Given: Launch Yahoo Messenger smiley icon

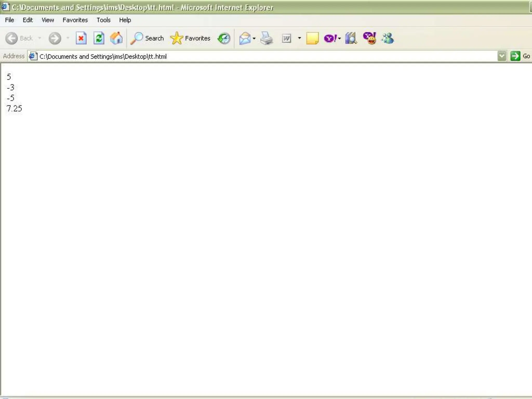Looking at the screenshot, I should click(370, 38).
